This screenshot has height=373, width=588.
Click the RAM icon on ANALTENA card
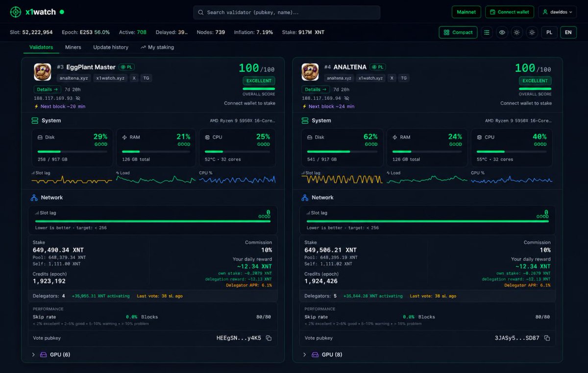pyautogui.click(x=395, y=138)
